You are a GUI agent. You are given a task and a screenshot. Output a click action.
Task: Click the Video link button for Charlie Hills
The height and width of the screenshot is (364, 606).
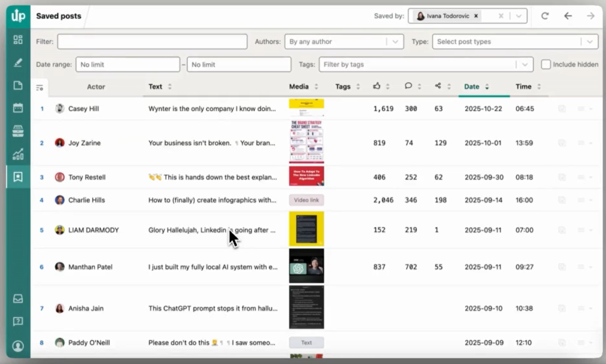coord(306,200)
